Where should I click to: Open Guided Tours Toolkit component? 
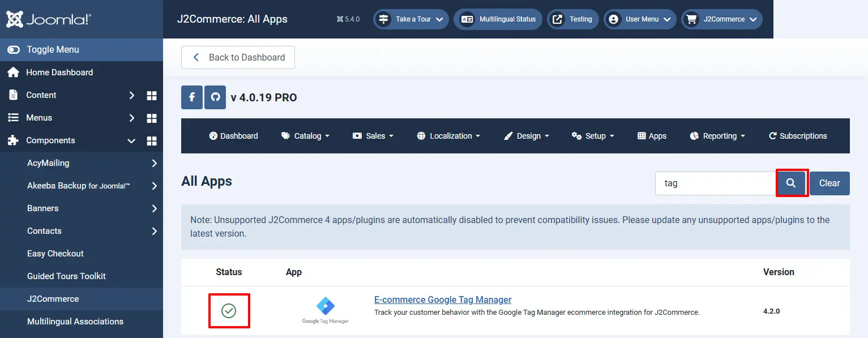pyautogui.click(x=66, y=276)
